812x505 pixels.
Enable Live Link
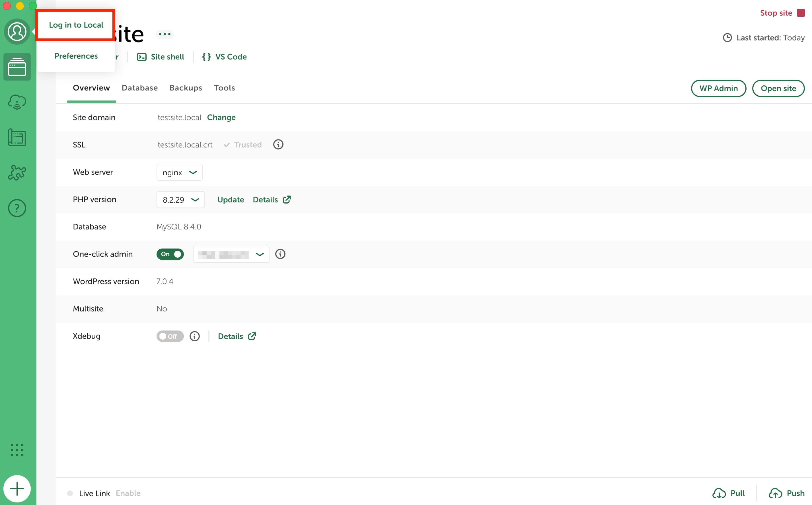tap(128, 493)
